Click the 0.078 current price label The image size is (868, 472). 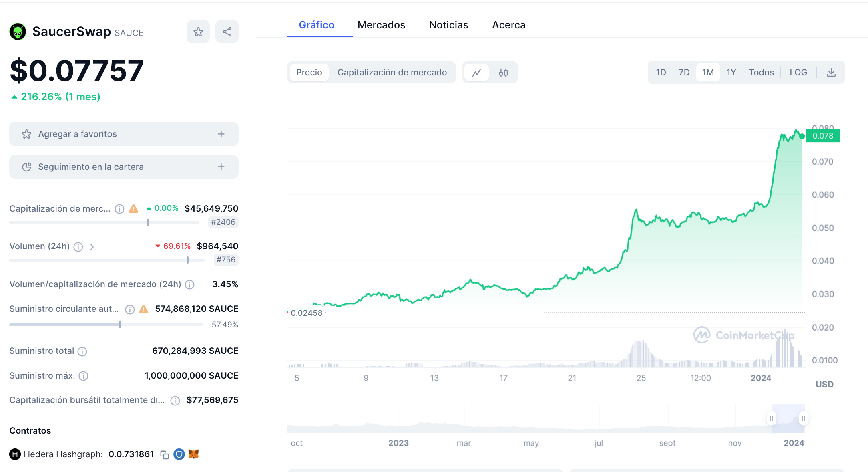[823, 136]
